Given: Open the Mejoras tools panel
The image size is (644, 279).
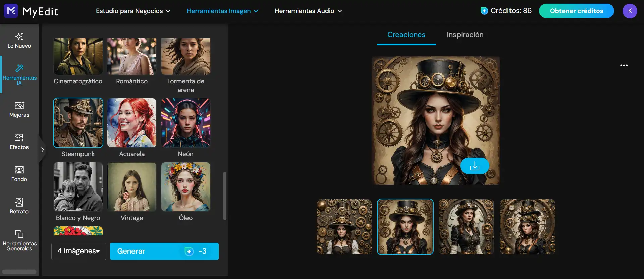Looking at the screenshot, I should pos(19,109).
